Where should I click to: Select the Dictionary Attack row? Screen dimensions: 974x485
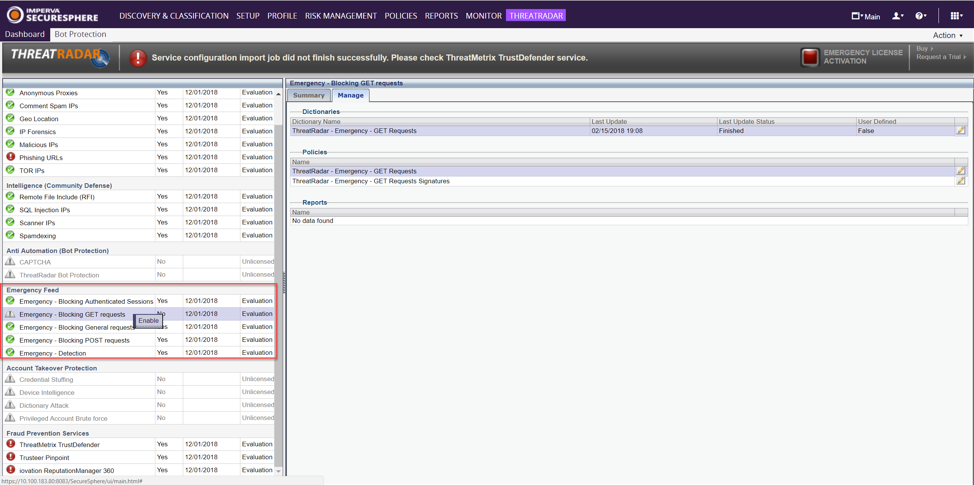tap(139, 405)
